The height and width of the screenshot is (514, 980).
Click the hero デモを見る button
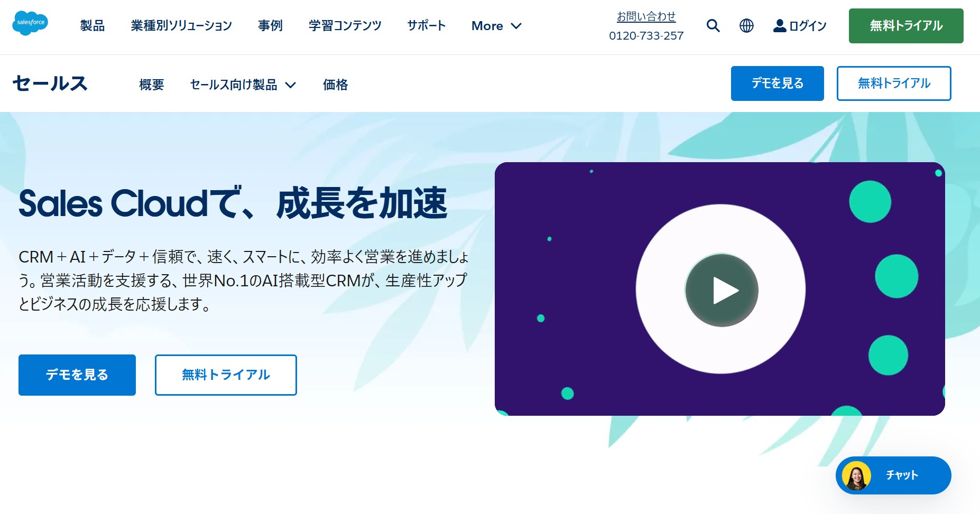click(77, 375)
